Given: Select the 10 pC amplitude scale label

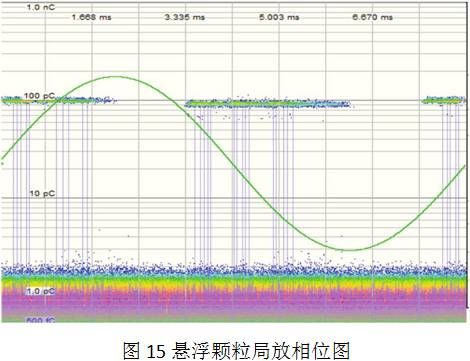Looking at the screenshot, I should pos(42,193).
